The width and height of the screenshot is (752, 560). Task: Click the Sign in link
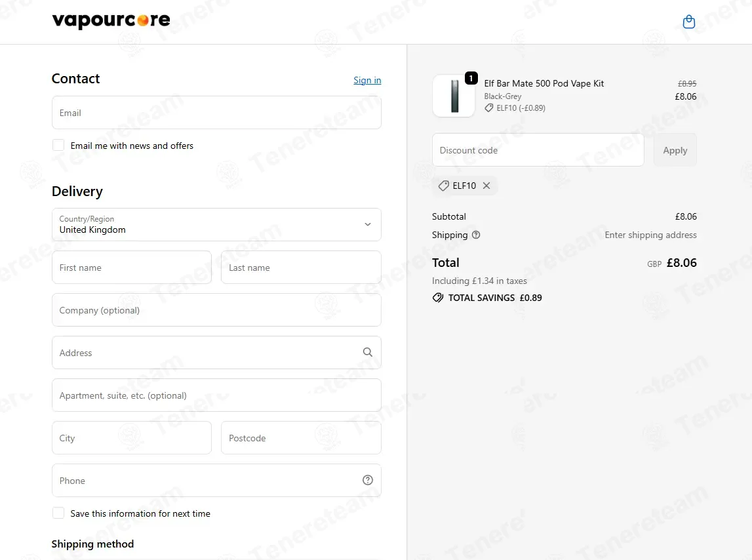367,80
